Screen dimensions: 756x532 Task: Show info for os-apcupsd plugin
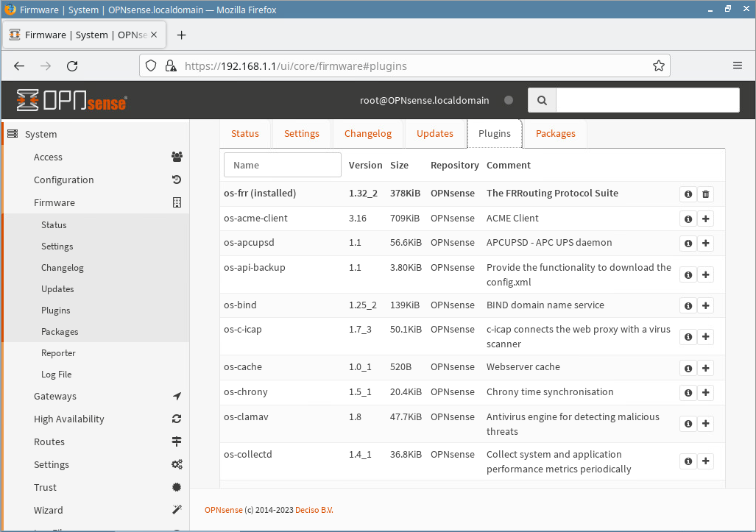pos(688,244)
